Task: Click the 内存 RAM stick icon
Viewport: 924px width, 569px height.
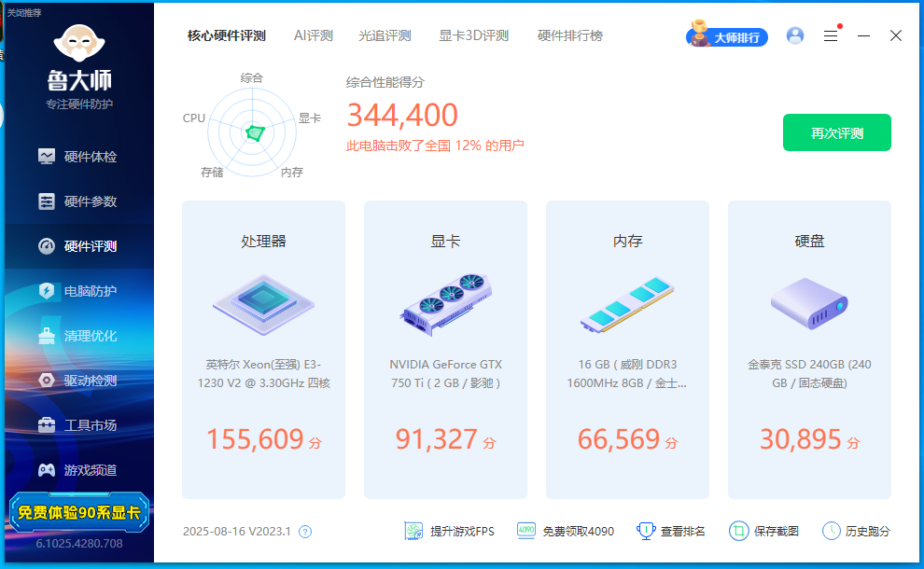Action: (627, 304)
